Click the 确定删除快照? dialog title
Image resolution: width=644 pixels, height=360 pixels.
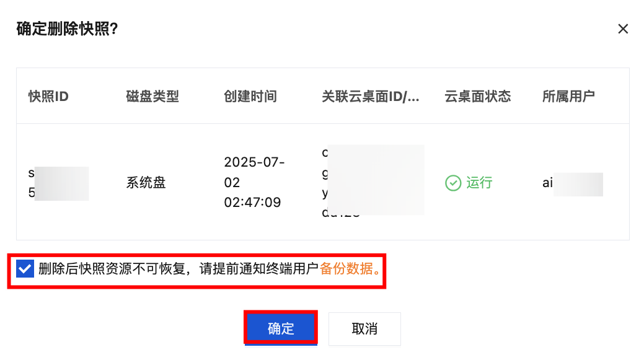tap(67, 29)
